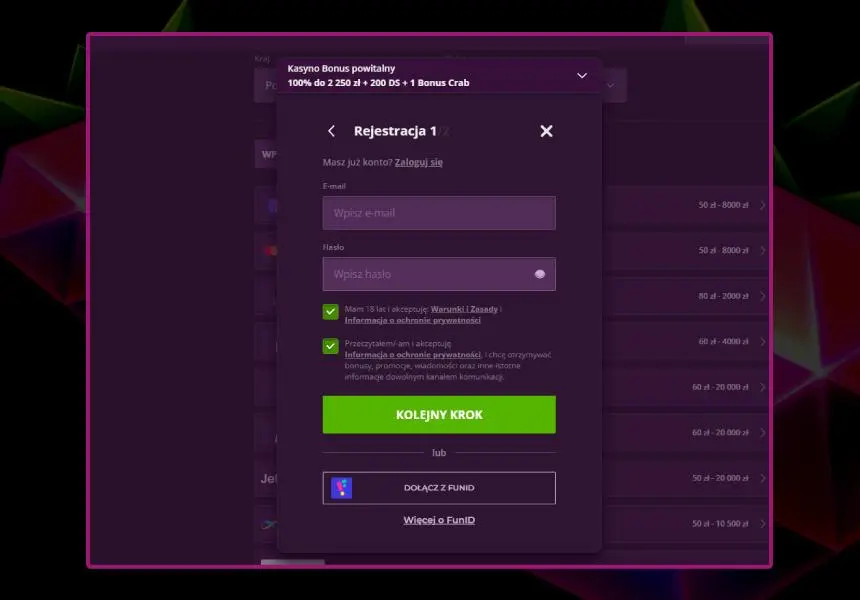860x600 pixels.
Task: Open privacy info link under age checkbox
Action: [x=412, y=320]
